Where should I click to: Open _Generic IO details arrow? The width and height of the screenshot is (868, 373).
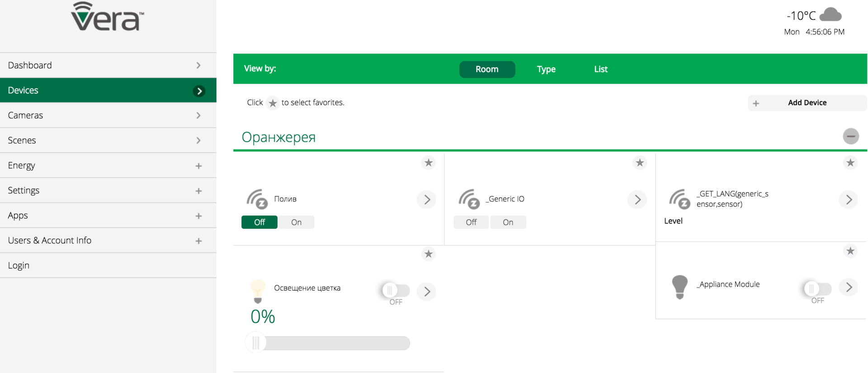pyautogui.click(x=637, y=200)
